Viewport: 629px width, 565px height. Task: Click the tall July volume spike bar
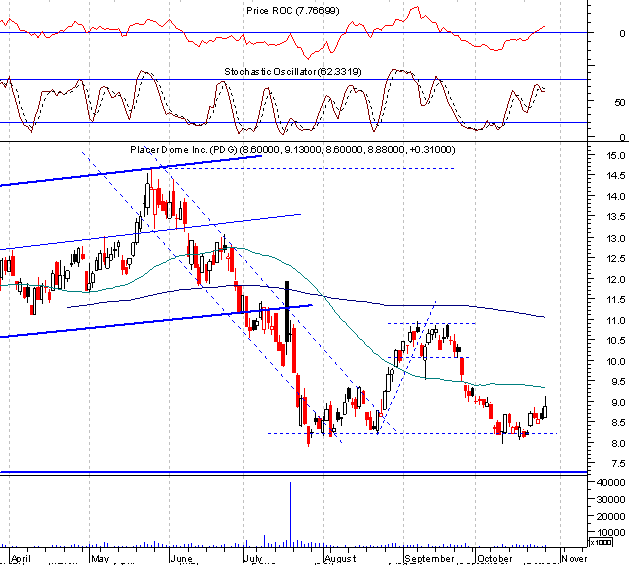coord(290,514)
